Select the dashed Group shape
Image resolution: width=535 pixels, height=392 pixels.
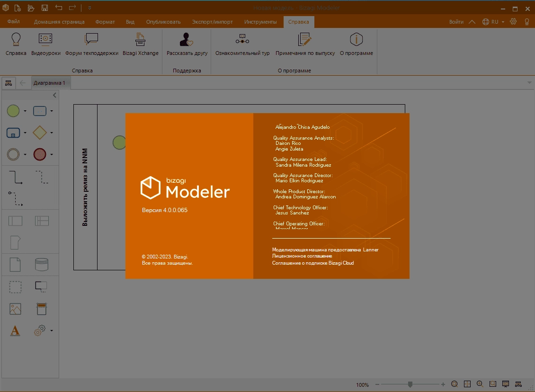click(15, 287)
